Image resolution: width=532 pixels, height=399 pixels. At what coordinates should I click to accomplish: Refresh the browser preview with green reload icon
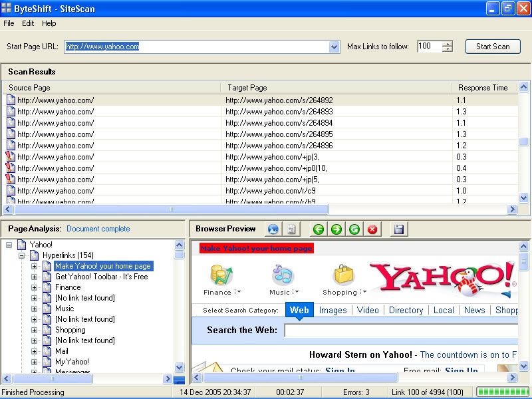pos(354,229)
